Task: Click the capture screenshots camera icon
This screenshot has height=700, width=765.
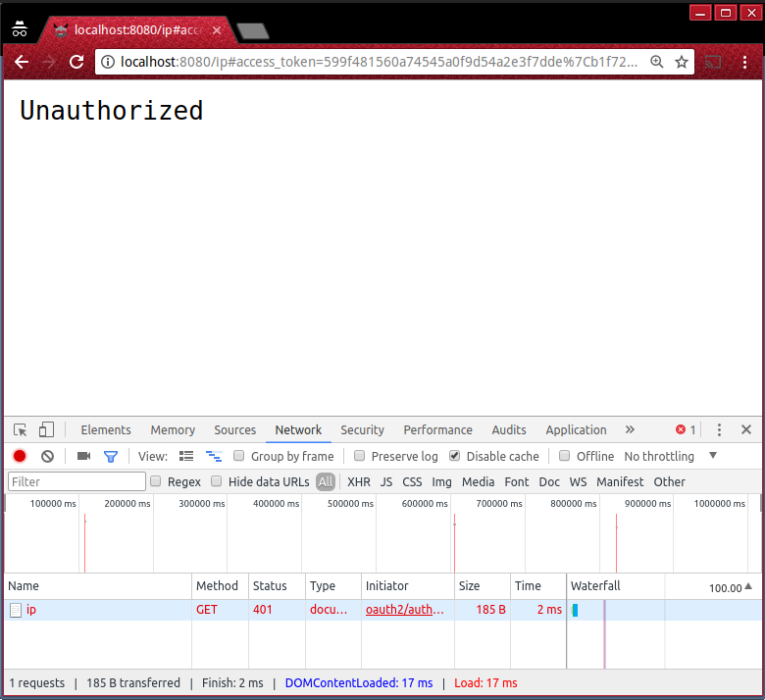Action: point(83,457)
